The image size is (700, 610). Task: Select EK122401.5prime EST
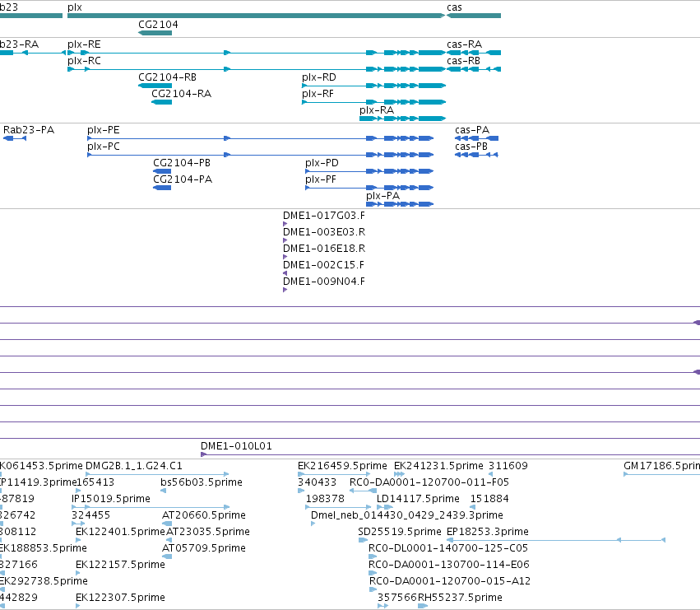point(78,540)
